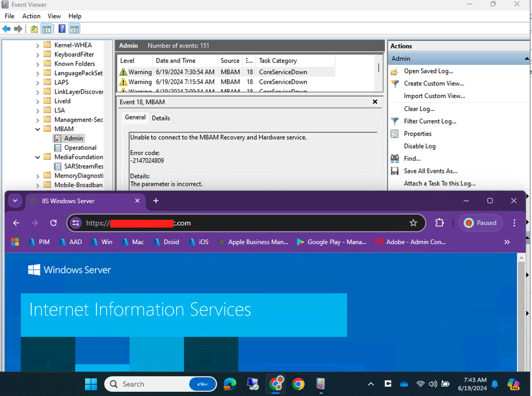Open Google Chrome from the taskbar
The height and width of the screenshot is (396, 532).
tap(298, 384)
